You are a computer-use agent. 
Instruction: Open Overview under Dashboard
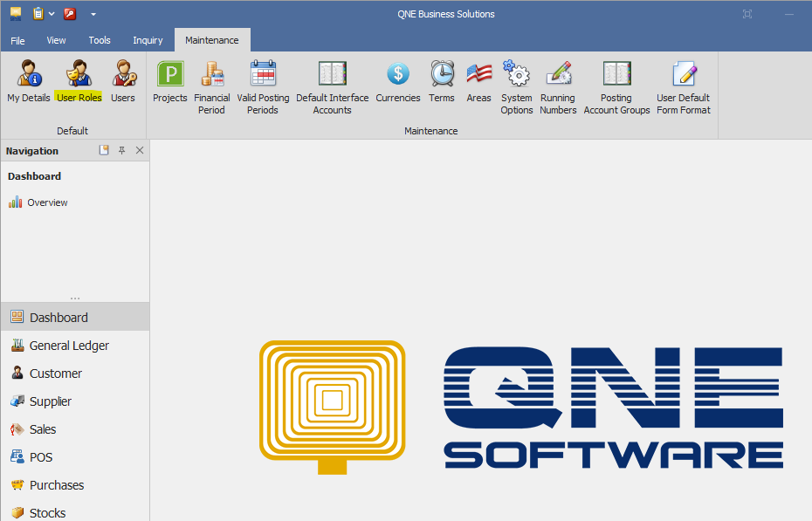point(38,202)
